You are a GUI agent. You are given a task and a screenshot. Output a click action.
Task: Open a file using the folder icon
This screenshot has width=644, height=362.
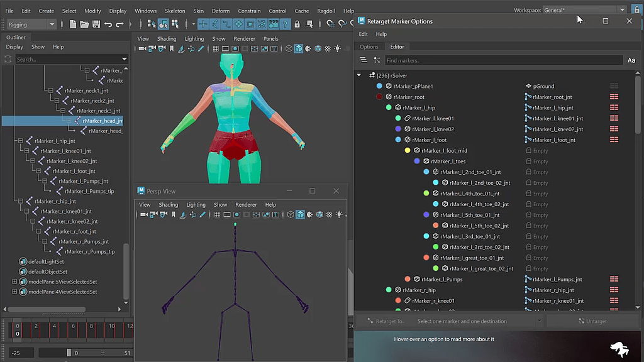pos(84,24)
